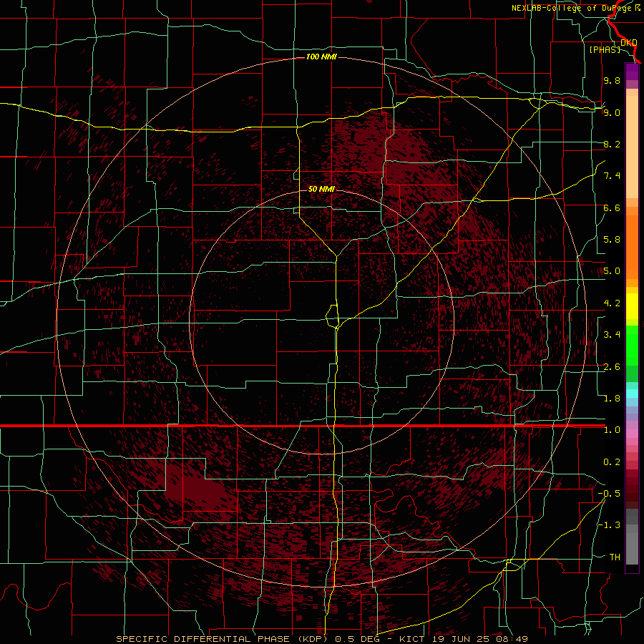644x644 pixels.
Task: Pick the pink segment near 1.0 on the color bar
Action: (x=632, y=434)
